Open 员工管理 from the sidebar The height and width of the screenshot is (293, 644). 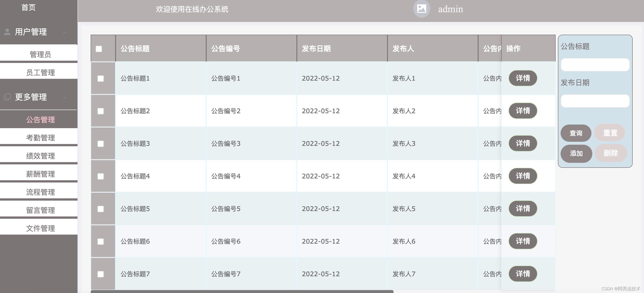(40, 72)
